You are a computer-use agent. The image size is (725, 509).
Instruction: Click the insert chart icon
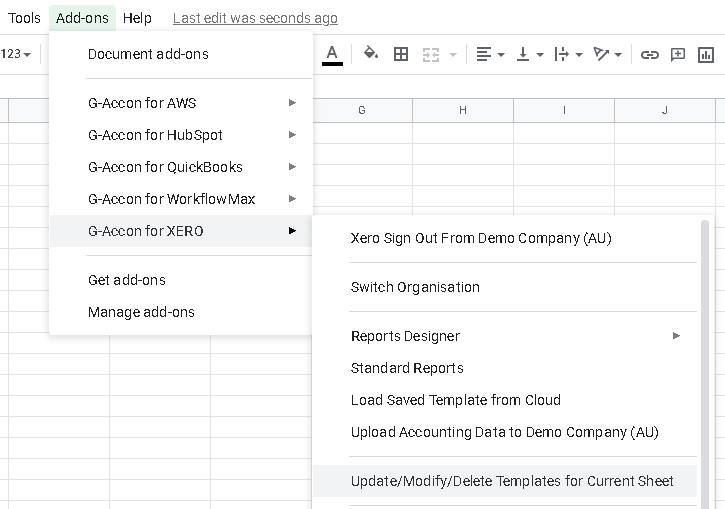coord(706,55)
